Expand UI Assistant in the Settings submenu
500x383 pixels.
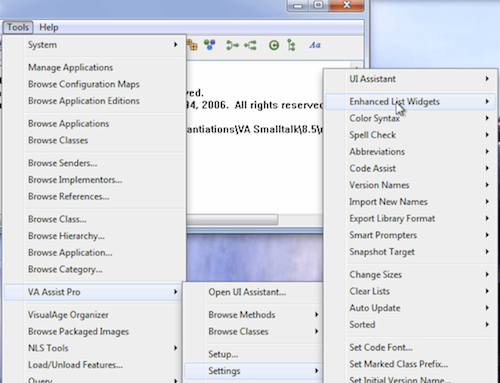coord(410,79)
